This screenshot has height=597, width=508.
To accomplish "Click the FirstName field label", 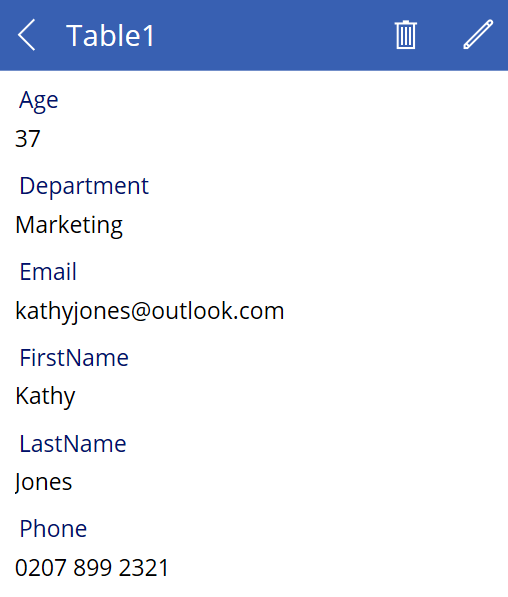I will click(74, 358).
